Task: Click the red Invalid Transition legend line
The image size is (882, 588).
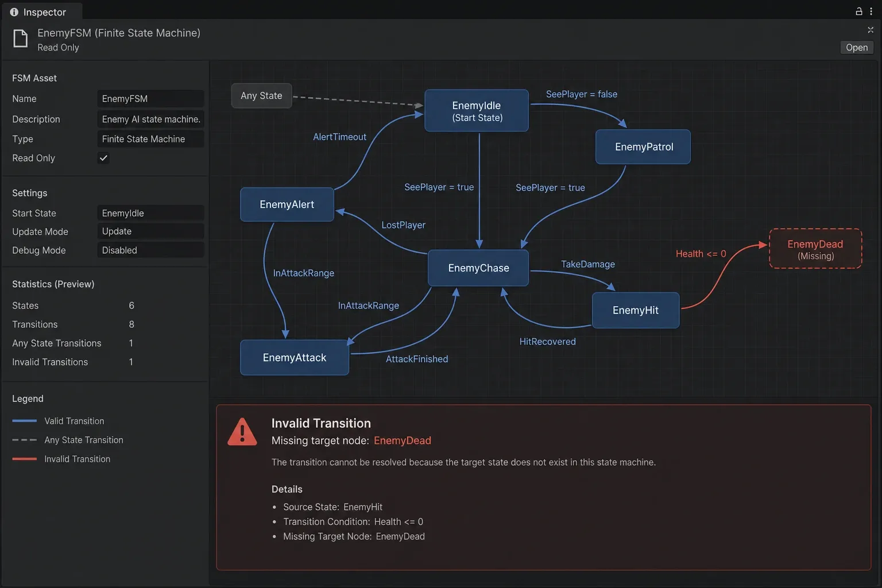Action: coord(25,459)
